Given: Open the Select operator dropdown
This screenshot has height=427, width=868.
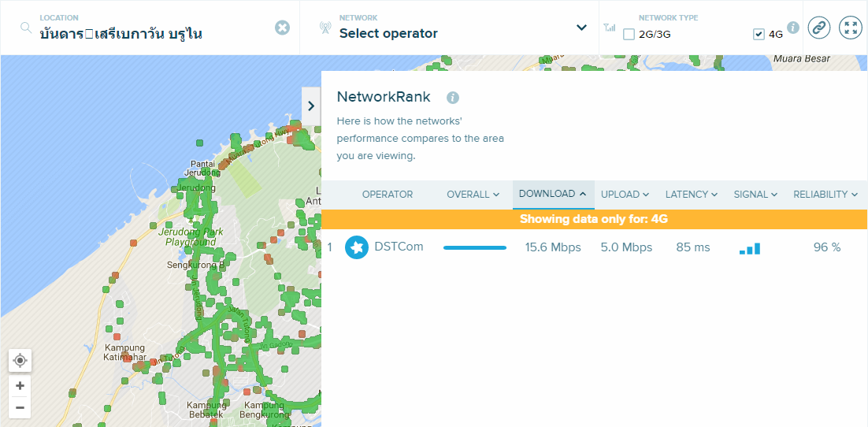Looking at the screenshot, I should coord(581,27).
